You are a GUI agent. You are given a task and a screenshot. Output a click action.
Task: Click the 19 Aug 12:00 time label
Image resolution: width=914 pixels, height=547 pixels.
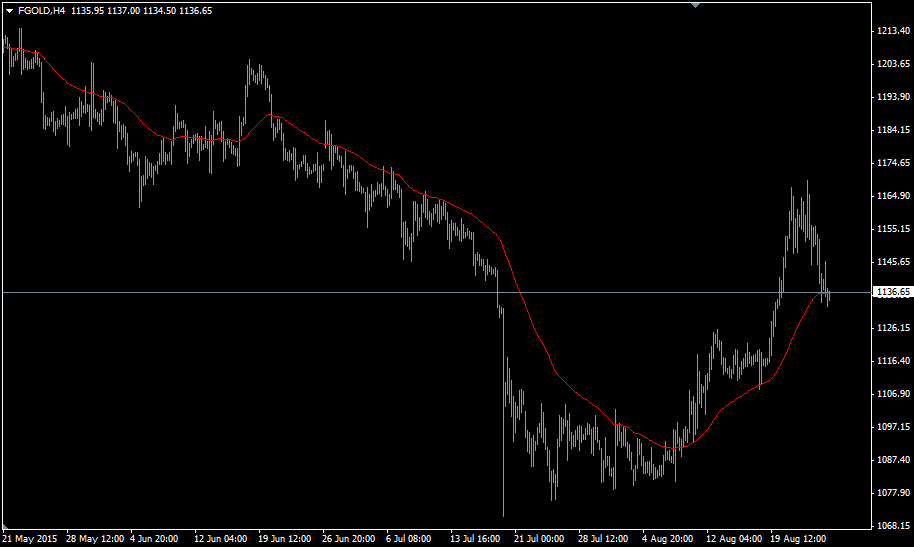pyautogui.click(x=799, y=539)
